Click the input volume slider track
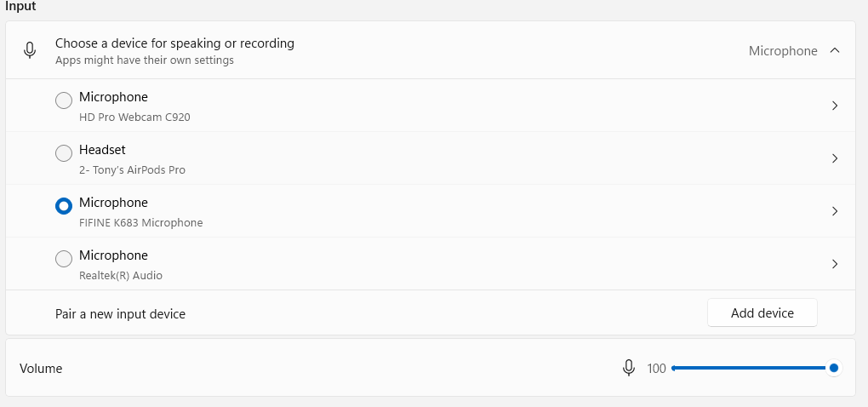This screenshot has height=407, width=868. click(749, 368)
